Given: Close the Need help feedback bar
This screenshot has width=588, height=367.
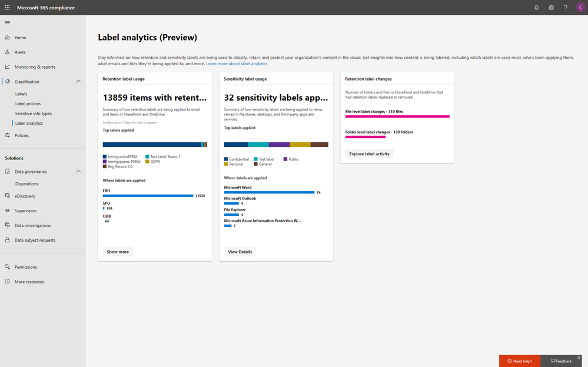Looking at the screenshot, I should tap(579, 358).
